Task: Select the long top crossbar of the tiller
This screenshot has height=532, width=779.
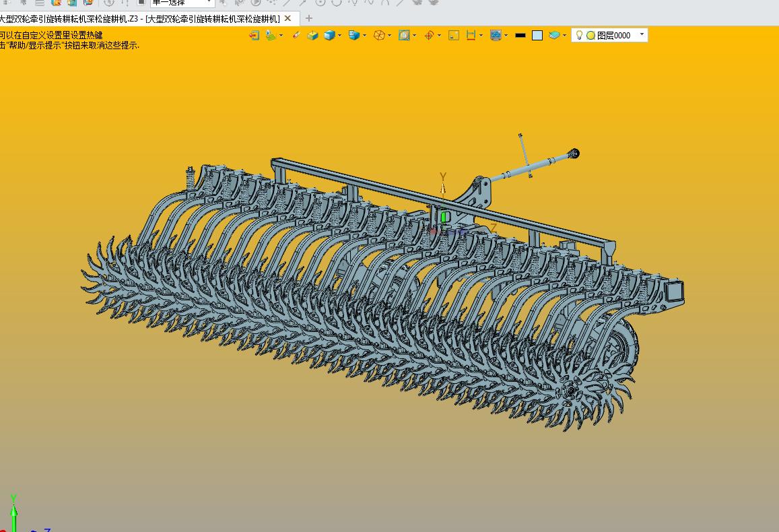Action: (x=442, y=203)
